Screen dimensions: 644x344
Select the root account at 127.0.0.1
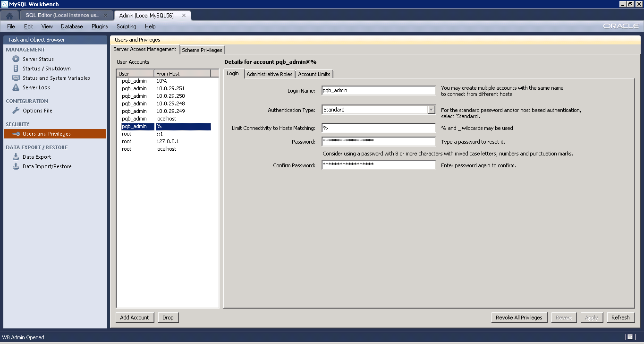tap(166, 141)
